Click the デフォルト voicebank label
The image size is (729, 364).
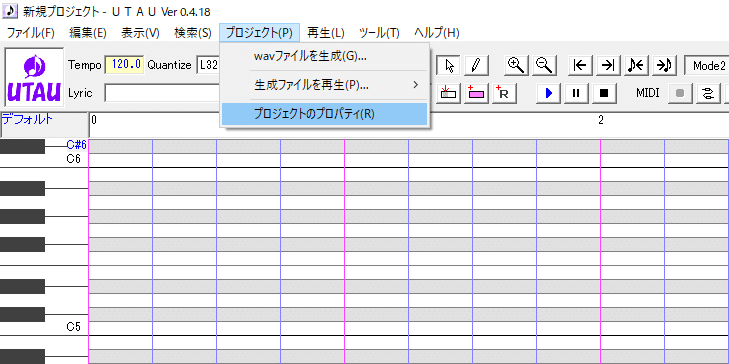(27, 119)
